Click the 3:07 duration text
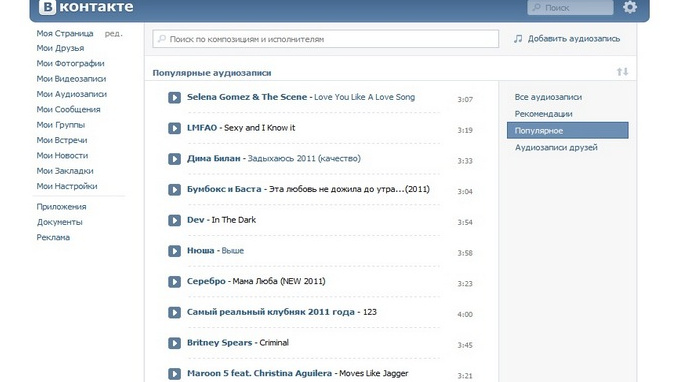680x382 pixels. (x=464, y=99)
